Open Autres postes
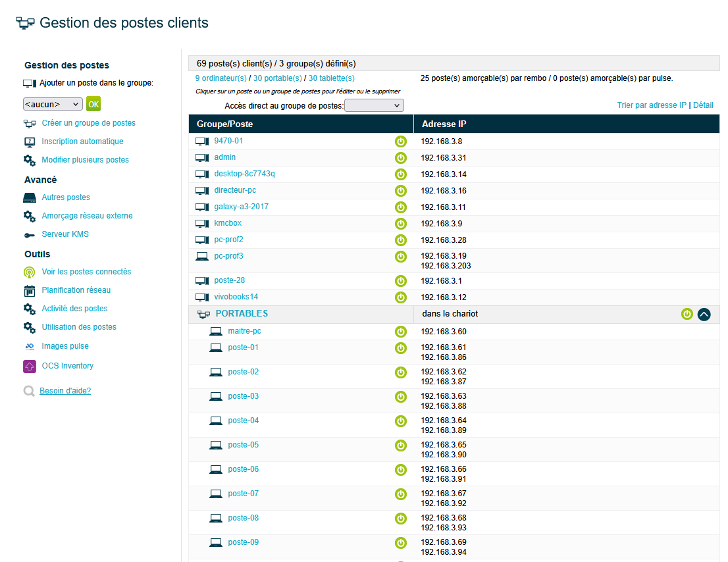Viewport: 728px width, 562px height. tap(66, 197)
